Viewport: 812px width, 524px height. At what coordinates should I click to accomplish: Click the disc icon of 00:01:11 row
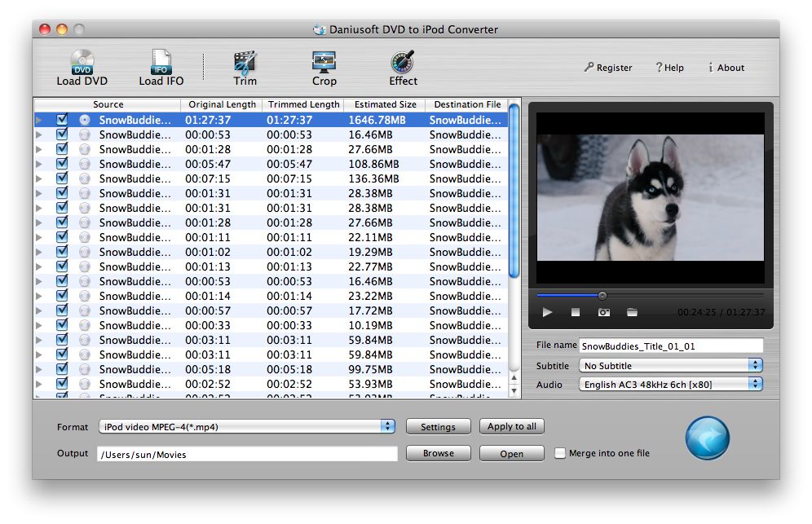pyautogui.click(x=85, y=237)
